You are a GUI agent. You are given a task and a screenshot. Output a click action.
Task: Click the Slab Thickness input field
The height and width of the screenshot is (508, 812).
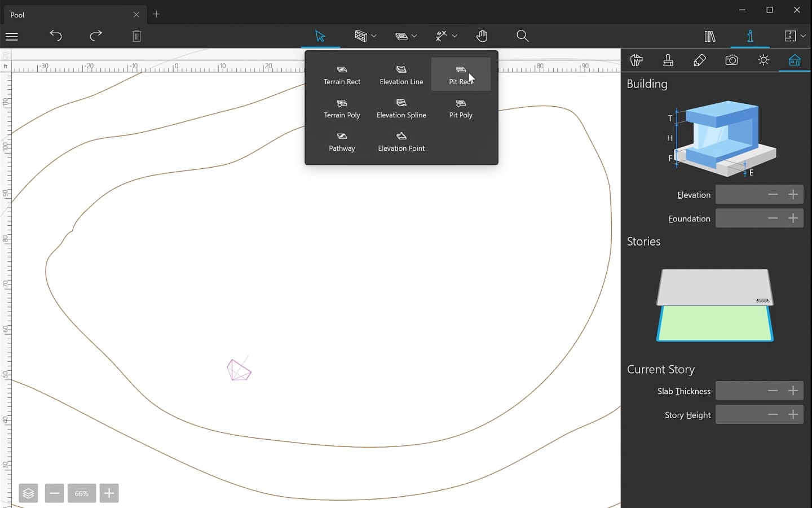click(x=739, y=391)
